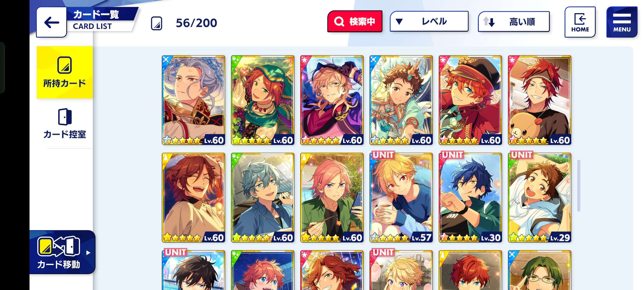Select the 所持カード owned cards tab
The width and height of the screenshot is (644, 290).
65,72
